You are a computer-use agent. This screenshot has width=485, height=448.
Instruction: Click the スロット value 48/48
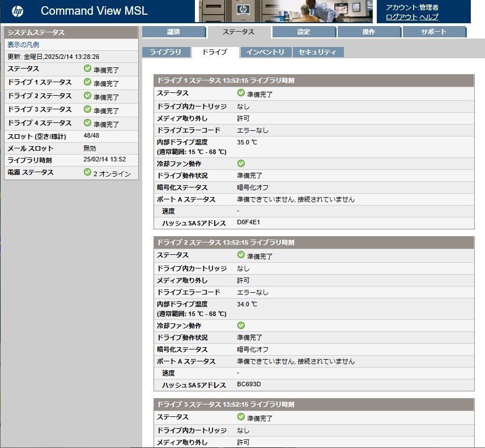pos(91,135)
